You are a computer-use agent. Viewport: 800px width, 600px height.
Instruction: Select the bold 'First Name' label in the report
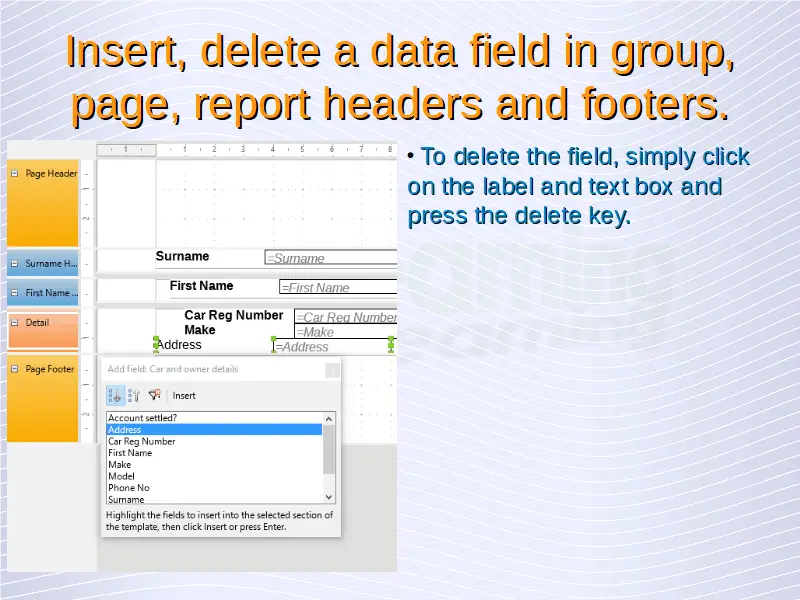coord(201,286)
